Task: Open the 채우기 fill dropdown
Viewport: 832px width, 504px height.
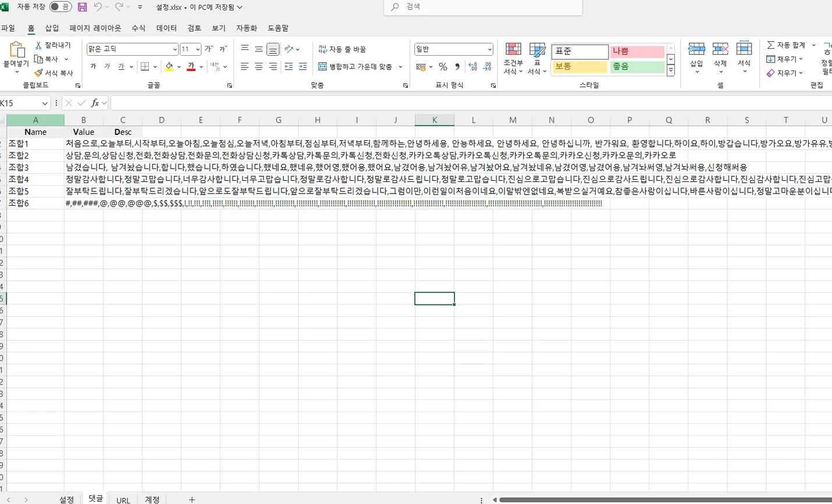Action: click(785, 59)
